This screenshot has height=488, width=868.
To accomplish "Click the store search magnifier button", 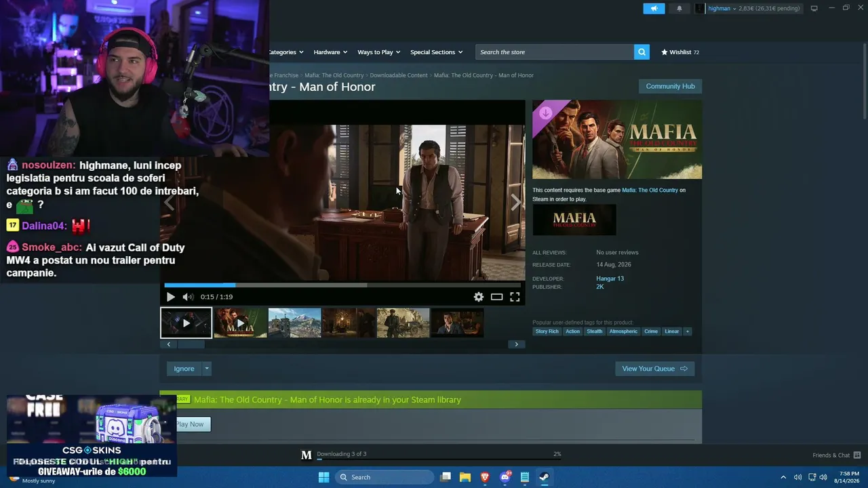I will point(642,52).
